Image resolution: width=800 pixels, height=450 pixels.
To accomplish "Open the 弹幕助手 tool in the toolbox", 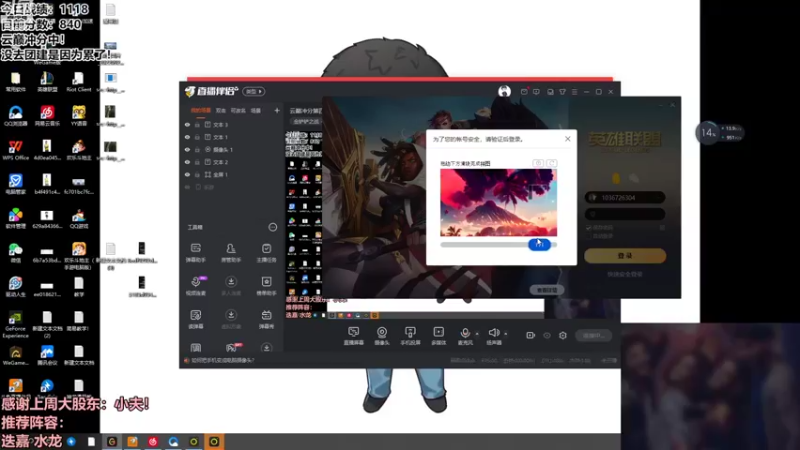I will tap(195, 252).
